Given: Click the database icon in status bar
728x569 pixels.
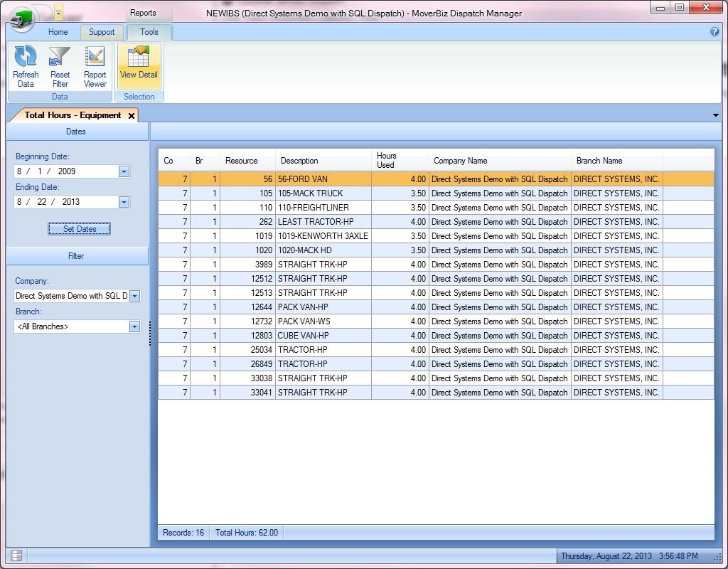Looking at the screenshot, I should 16,555.
